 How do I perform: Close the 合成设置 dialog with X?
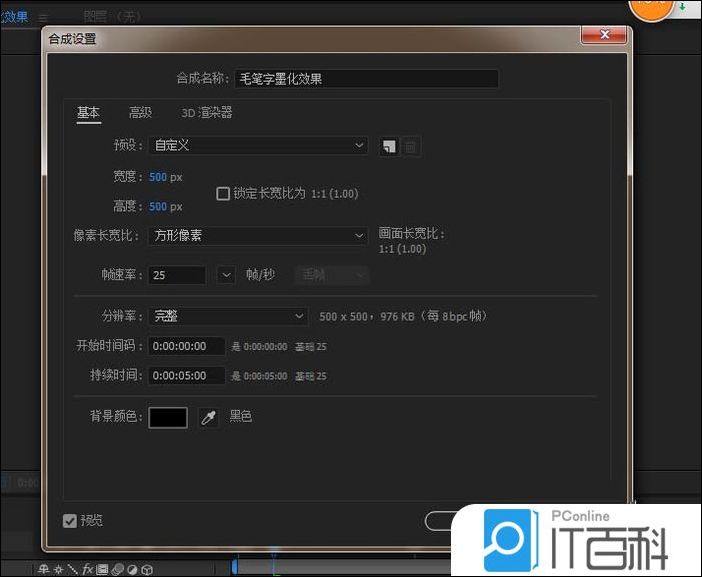point(604,34)
